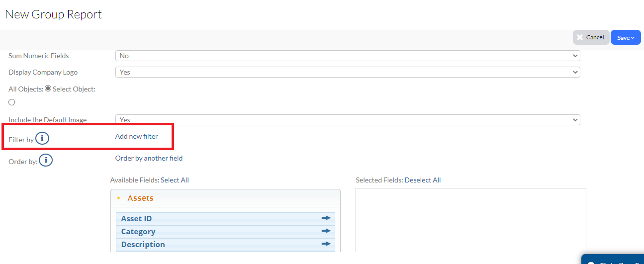Image resolution: width=644 pixels, height=264 pixels.
Task: Click the arrow icon on Category row
Action: (326, 231)
